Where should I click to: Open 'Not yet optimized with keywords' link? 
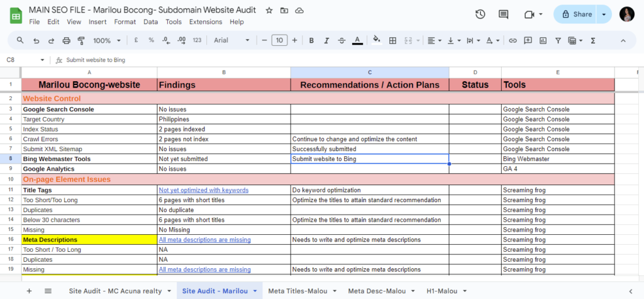[204, 190]
